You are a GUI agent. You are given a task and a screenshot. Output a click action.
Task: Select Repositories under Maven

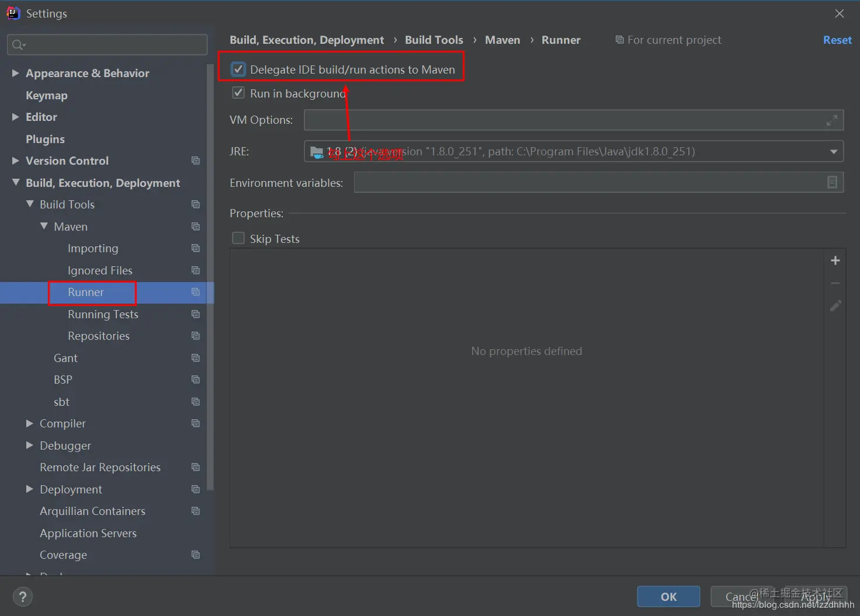[99, 336]
